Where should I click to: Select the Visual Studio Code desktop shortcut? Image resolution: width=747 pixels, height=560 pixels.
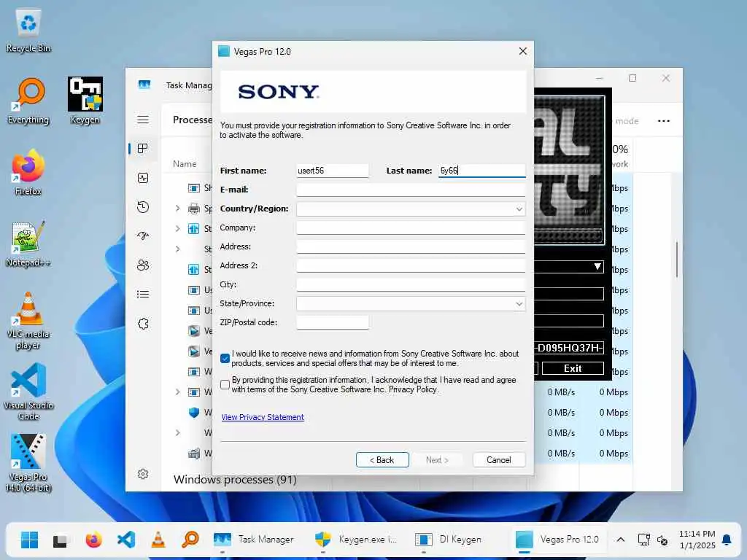tap(28, 392)
